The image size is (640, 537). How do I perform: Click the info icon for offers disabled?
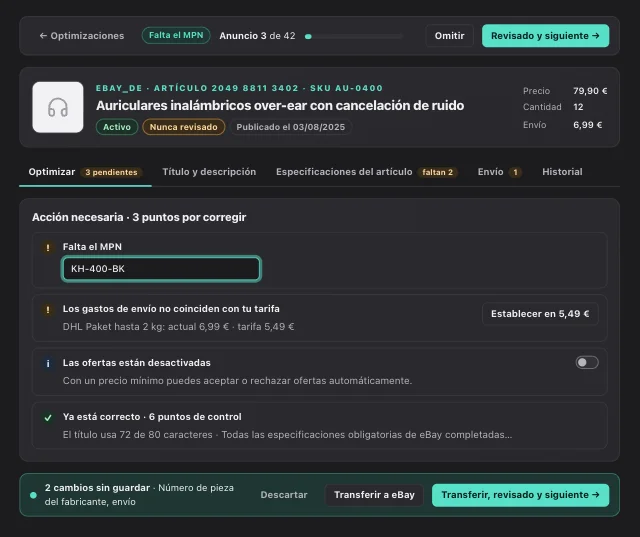click(x=48, y=363)
